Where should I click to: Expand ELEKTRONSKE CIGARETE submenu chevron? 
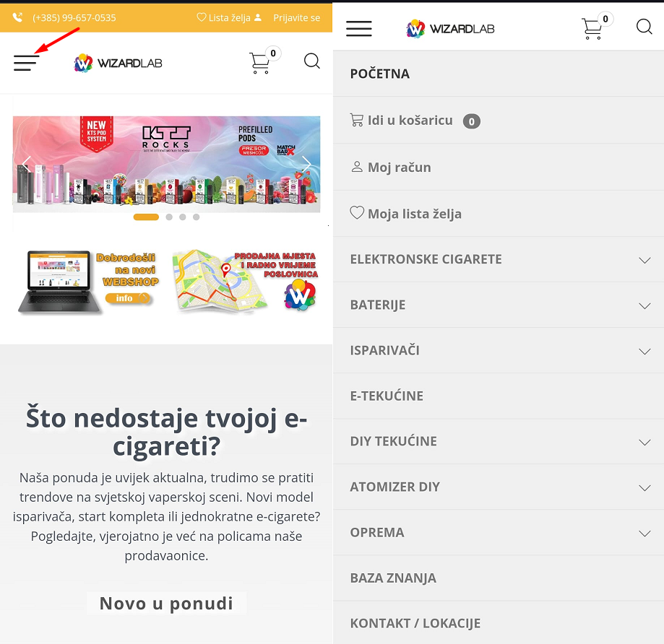pos(644,260)
